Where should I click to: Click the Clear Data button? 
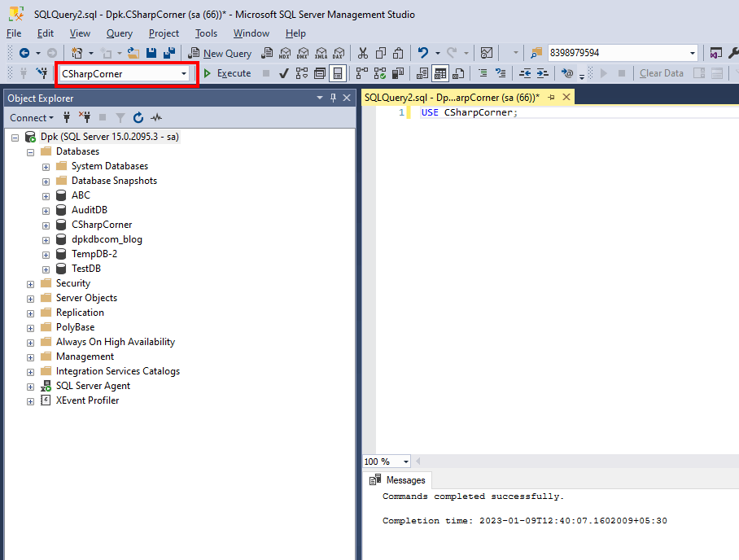662,73
